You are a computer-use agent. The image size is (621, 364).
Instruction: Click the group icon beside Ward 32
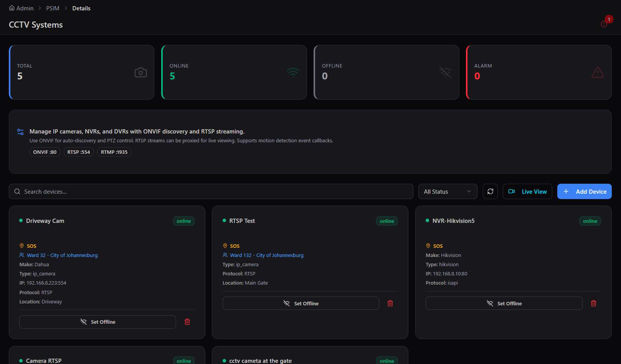point(21,255)
